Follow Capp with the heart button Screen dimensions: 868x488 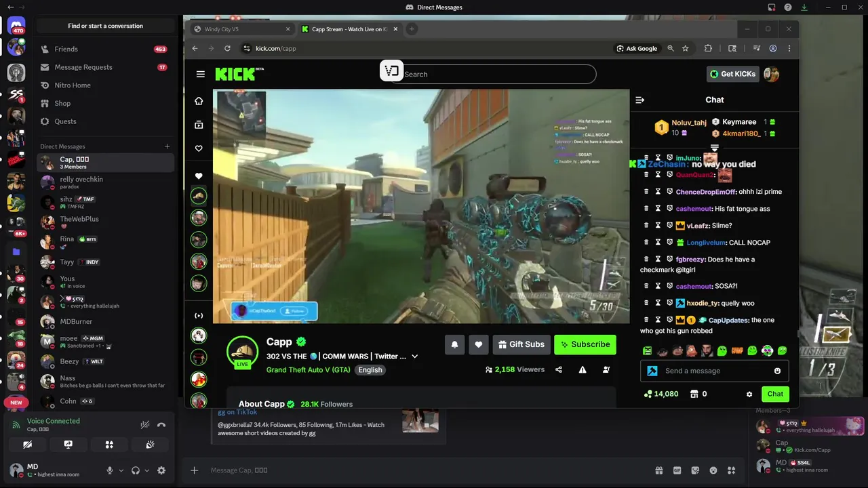478,344
